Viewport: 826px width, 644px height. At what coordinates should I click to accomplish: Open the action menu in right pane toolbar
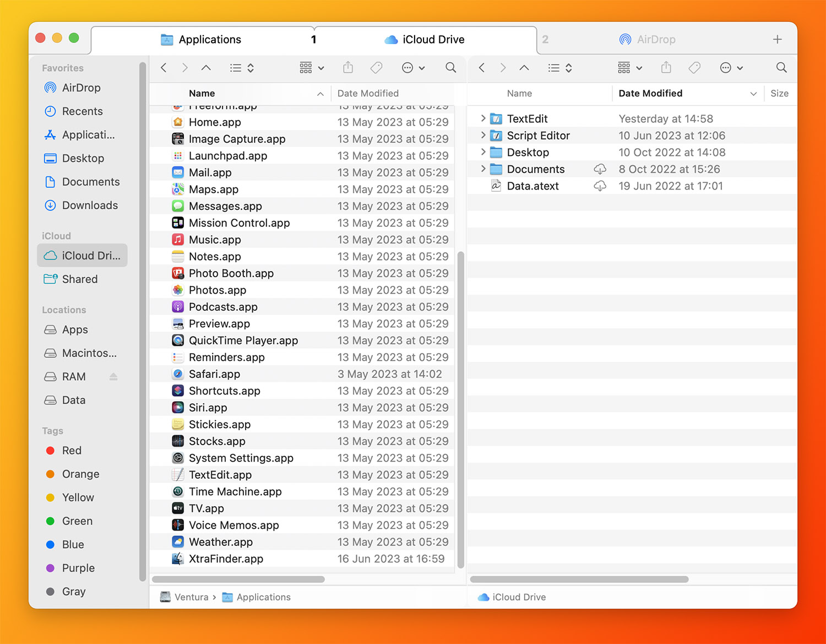click(731, 68)
